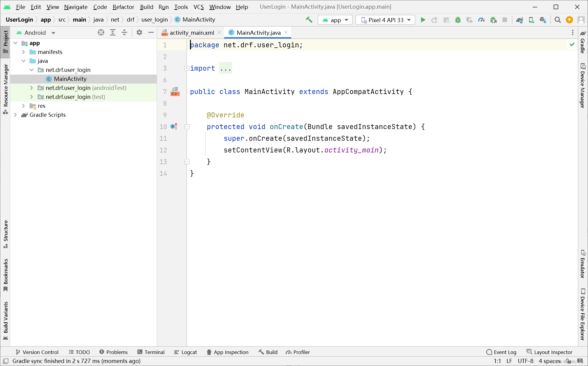Click the AVD Manager device icon

coord(531,19)
